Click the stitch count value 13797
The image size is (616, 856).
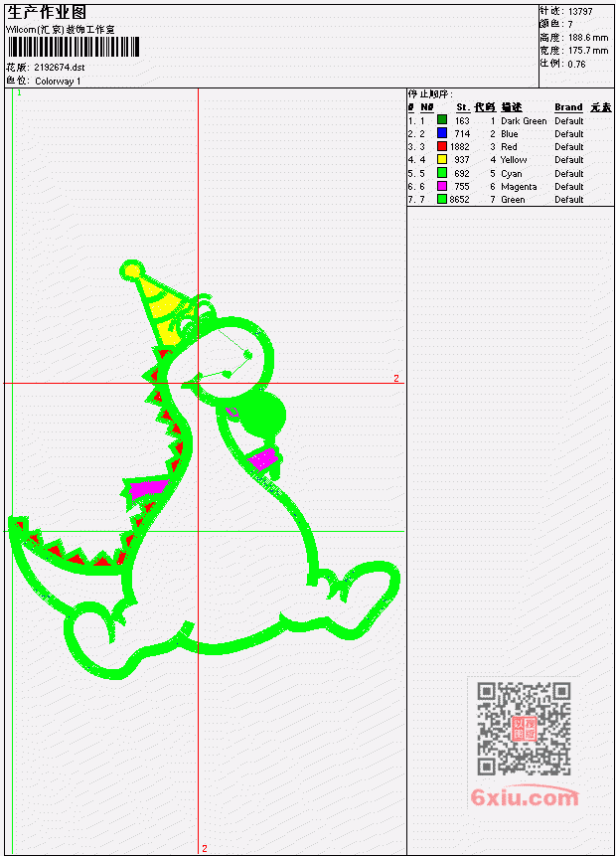point(580,11)
